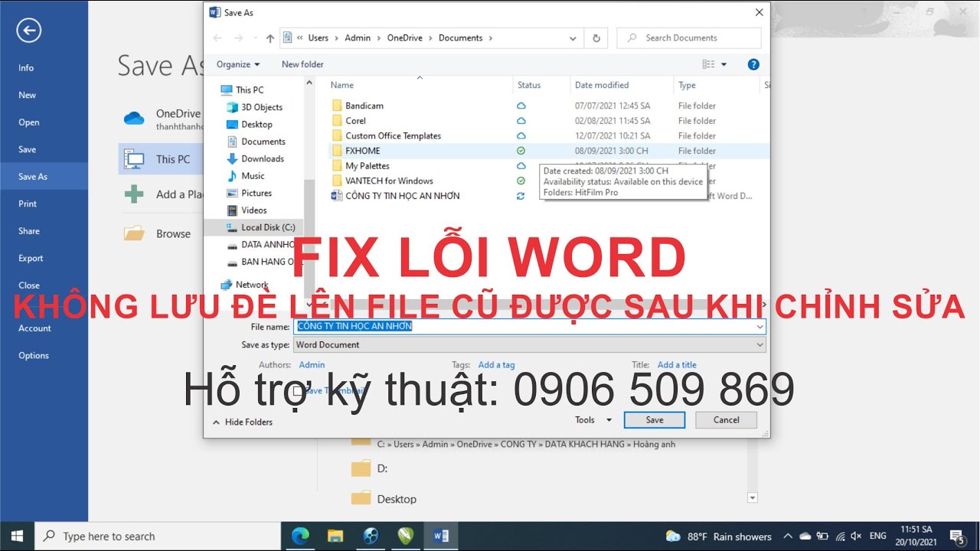
Task: Select the VANTECH for Windows folder row
Action: point(547,181)
